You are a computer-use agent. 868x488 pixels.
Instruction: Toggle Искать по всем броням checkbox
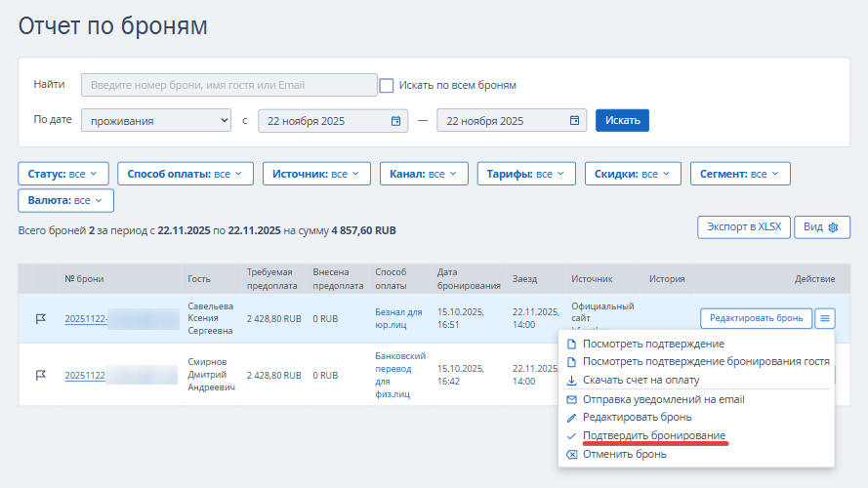(x=387, y=85)
